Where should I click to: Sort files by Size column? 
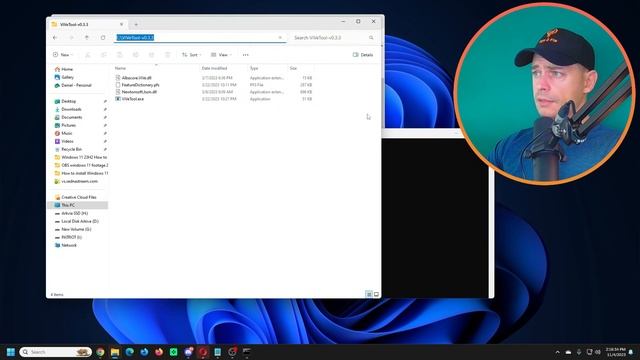tap(293, 68)
